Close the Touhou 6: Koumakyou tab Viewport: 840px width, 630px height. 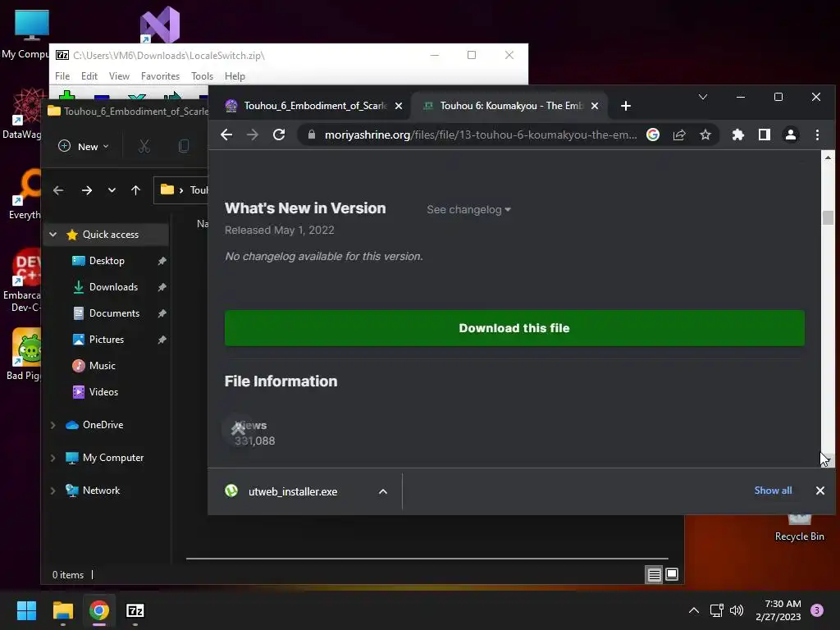tap(595, 106)
